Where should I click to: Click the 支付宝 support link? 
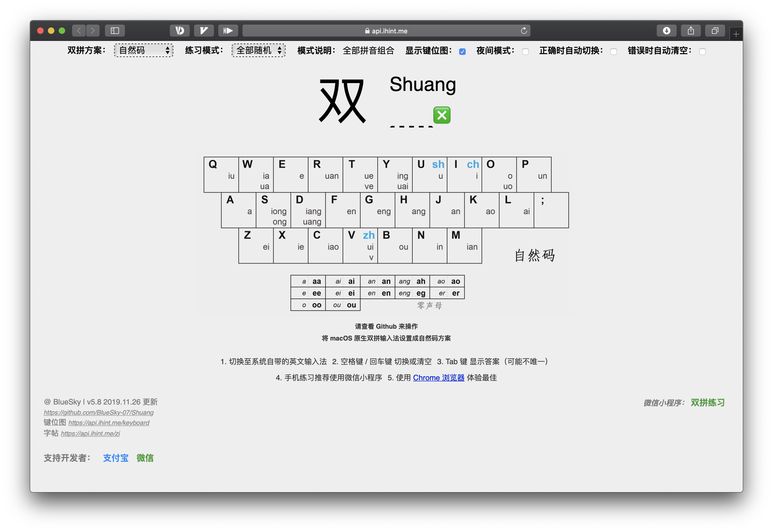pyautogui.click(x=115, y=458)
